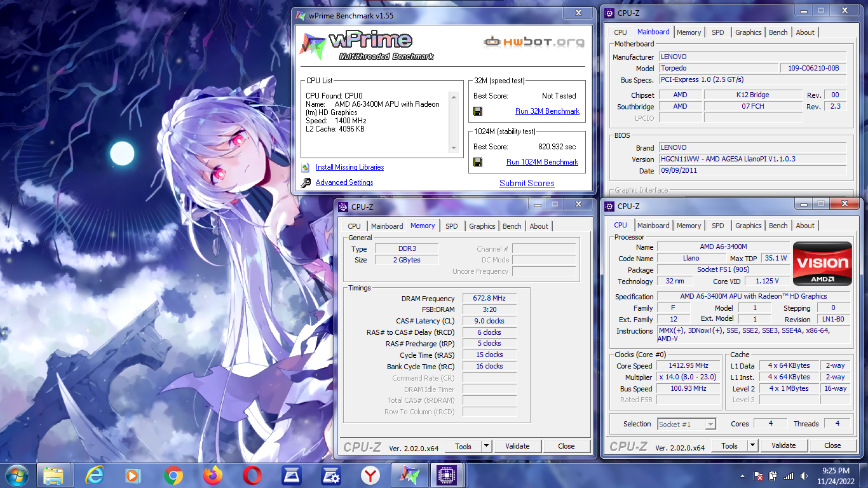The width and height of the screenshot is (868, 488).
Task: Click the BIOS Version field in Mainboard window
Action: click(x=752, y=159)
